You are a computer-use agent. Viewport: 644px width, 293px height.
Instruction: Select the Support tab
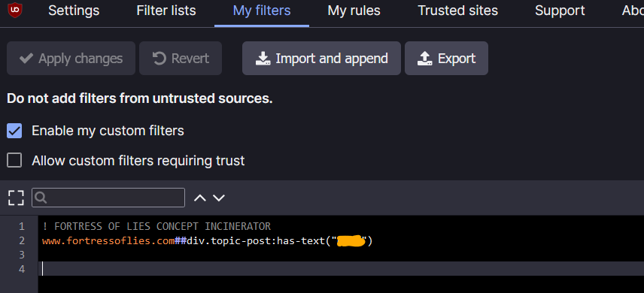560,11
